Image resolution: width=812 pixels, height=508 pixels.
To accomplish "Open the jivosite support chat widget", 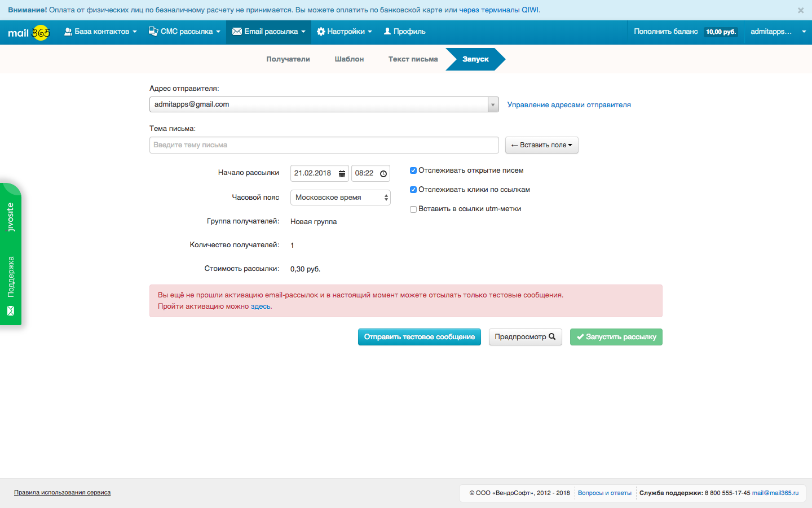I will pos(10,254).
